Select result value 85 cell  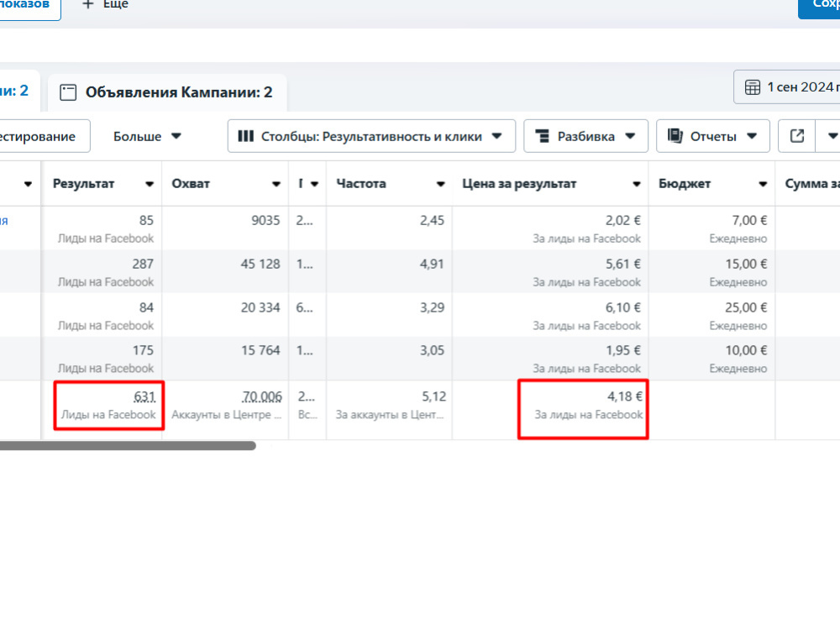point(146,220)
